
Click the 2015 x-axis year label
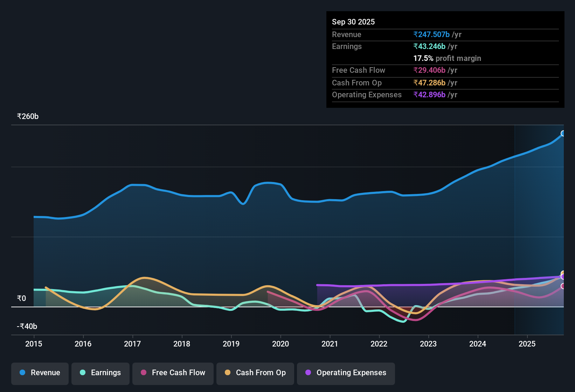coord(34,344)
